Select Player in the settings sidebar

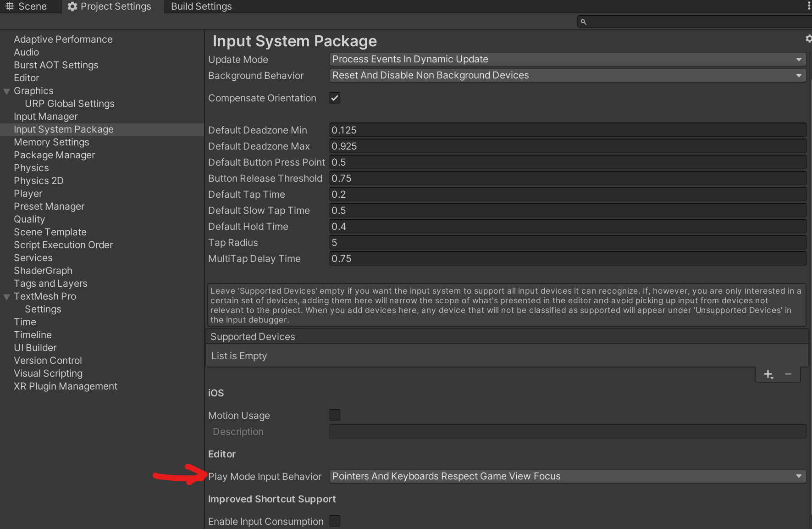coord(28,194)
